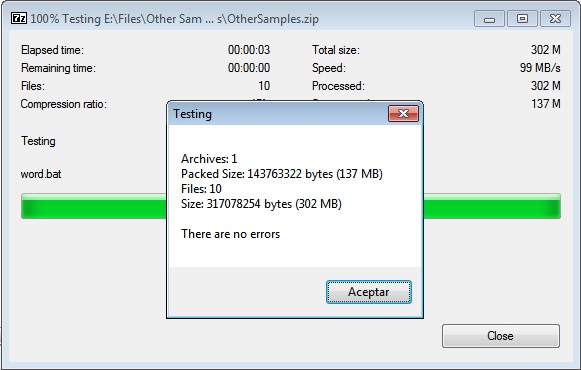Close main window using title bar X
This screenshot has width=581, height=370.
(x=555, y=19)
